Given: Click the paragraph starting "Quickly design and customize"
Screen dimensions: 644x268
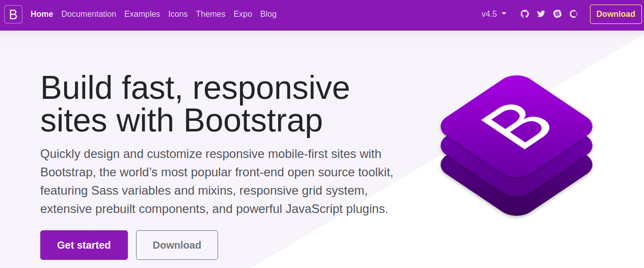Looking at the screenshot, I should 217,181.
